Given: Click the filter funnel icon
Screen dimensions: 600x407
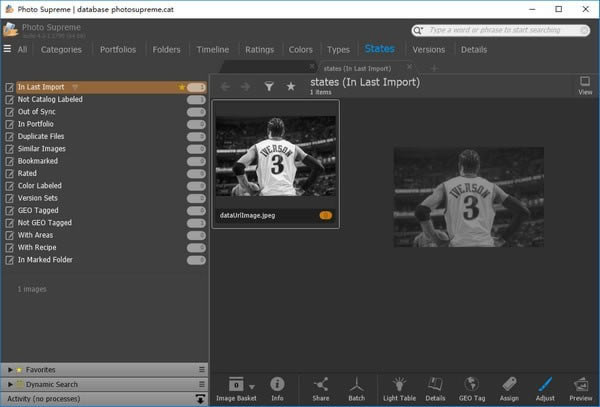Looking at the screenshot, I should coord(269,87).
